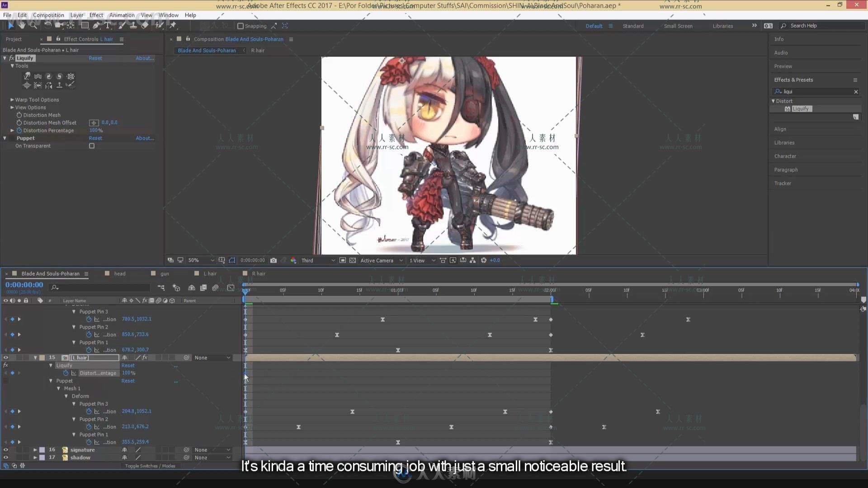Open the 50% magnification dropdown
868x488 pixels.
pos(201,260)
